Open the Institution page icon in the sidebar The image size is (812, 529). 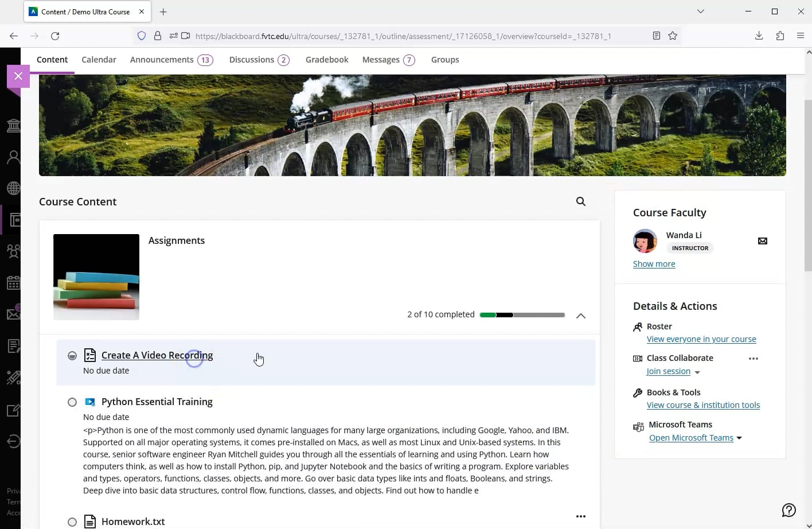pyautogui.click(x=13, y=125)
